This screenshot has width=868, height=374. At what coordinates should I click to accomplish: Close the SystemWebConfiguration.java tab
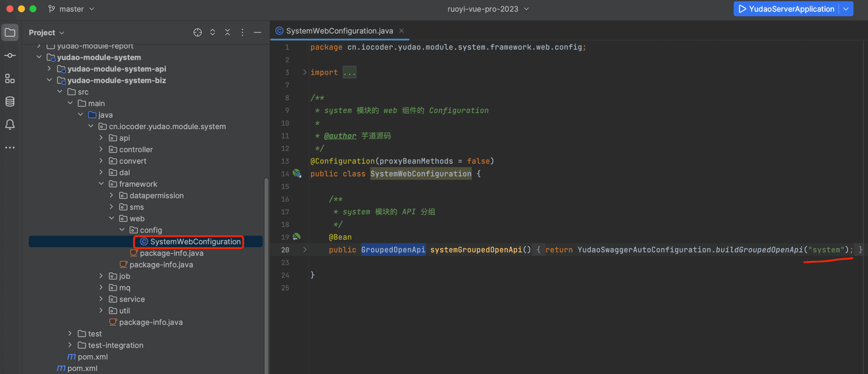401,31
